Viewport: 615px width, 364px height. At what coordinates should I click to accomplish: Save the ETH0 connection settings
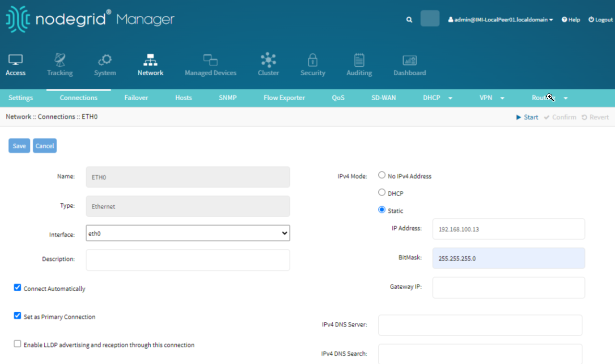[19, 146]
